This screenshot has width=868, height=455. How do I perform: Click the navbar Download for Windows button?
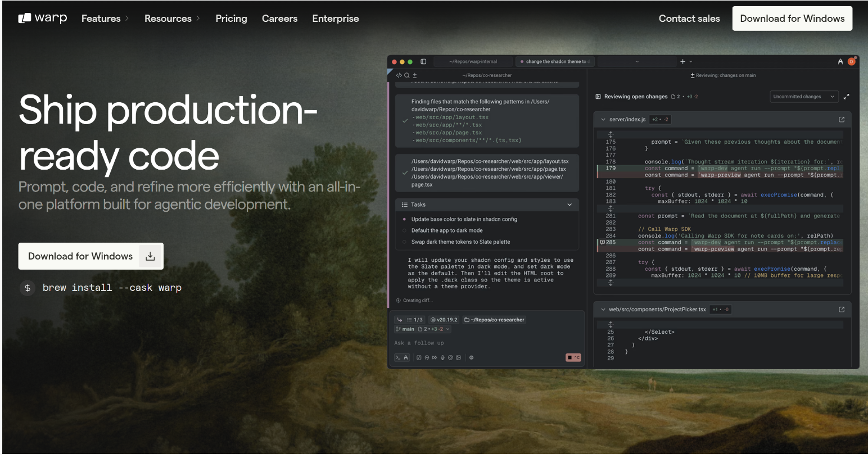(x=792, y=18)
